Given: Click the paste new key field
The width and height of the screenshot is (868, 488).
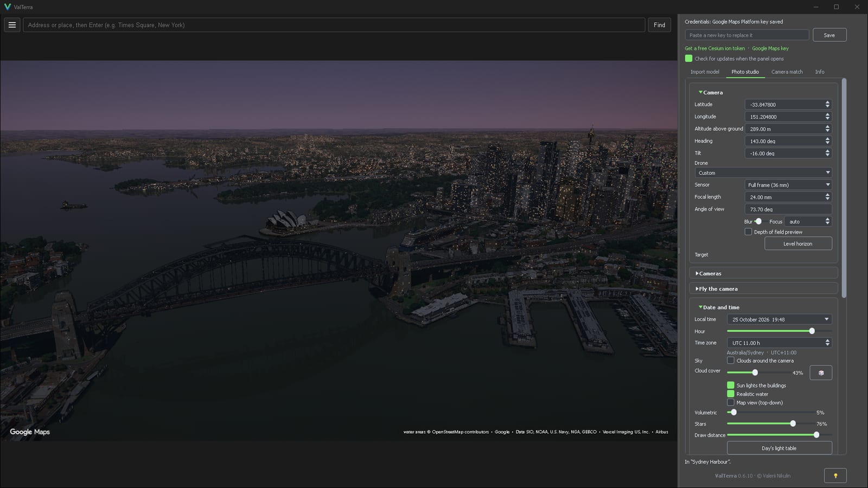Looking at the screenshot, I should coord(747,35).
